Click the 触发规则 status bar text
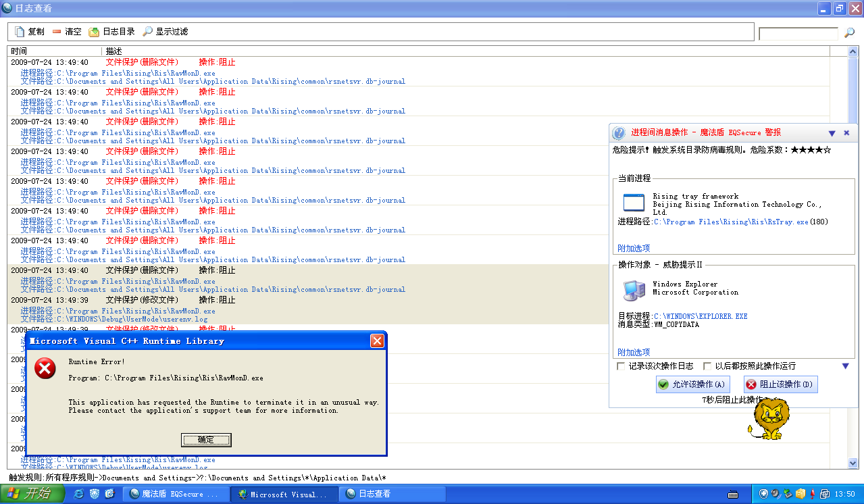864x504 pixels. coord(197,478)
